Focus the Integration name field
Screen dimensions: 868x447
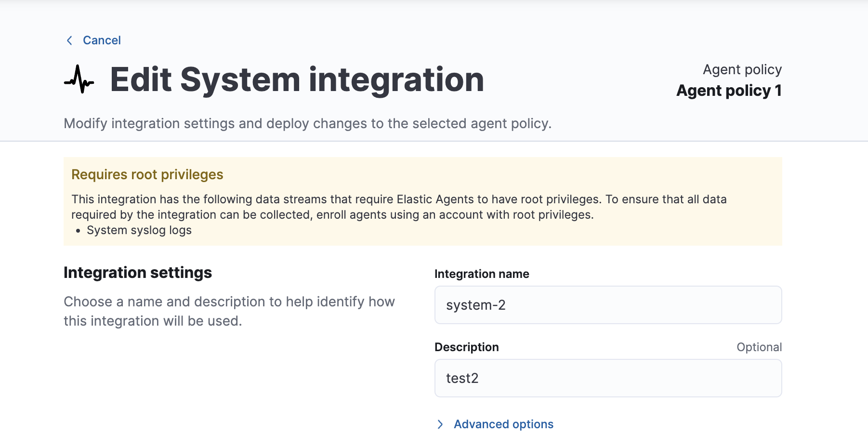pyautogui.click(x=608, y=305)
